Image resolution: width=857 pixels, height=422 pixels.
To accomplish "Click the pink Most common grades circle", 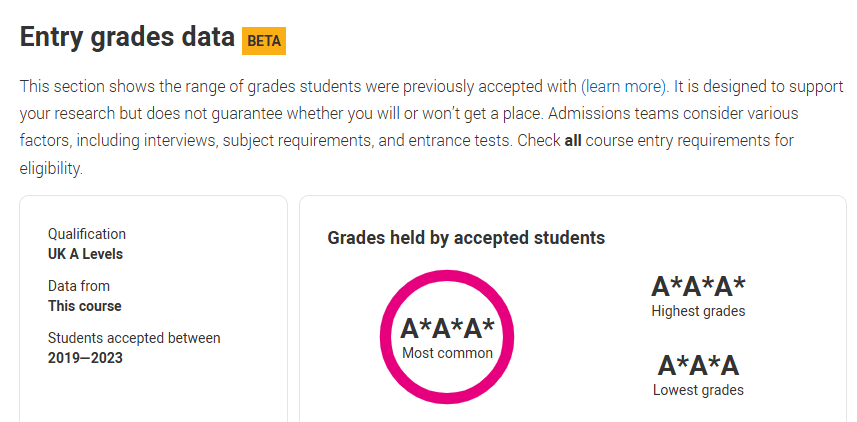I will 447,337.
